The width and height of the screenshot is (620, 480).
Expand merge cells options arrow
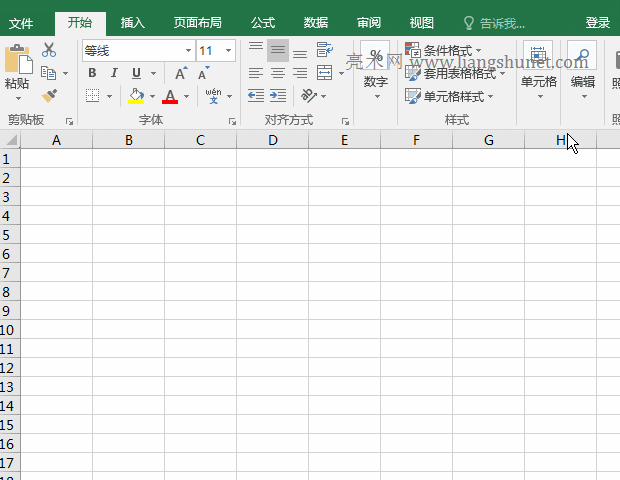[341, 73]
